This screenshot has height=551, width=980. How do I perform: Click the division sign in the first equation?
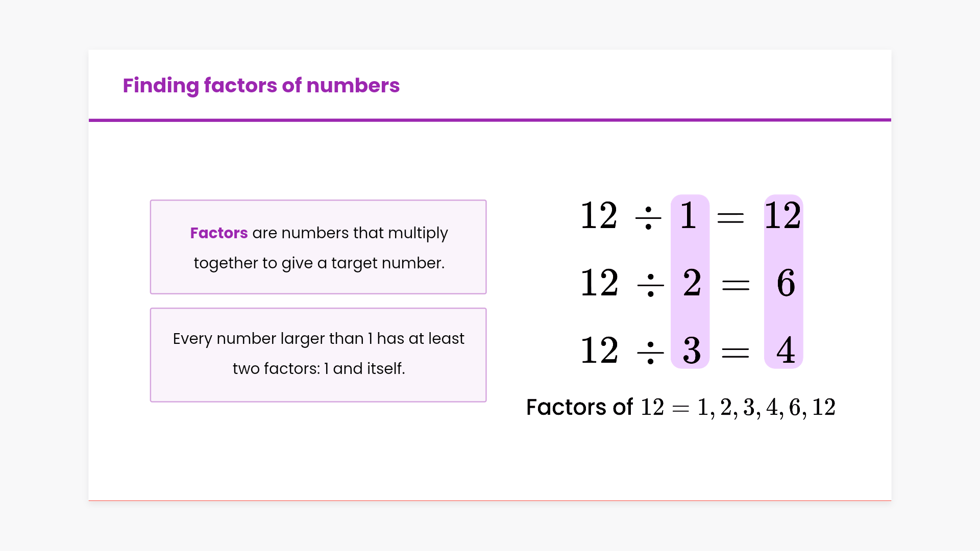click(648, 218)
